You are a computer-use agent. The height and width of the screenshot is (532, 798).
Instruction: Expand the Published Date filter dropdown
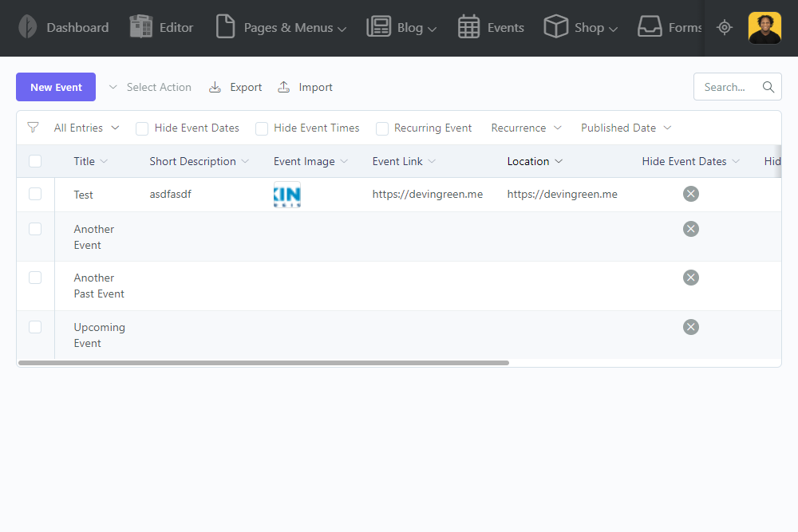coord(626,128)
